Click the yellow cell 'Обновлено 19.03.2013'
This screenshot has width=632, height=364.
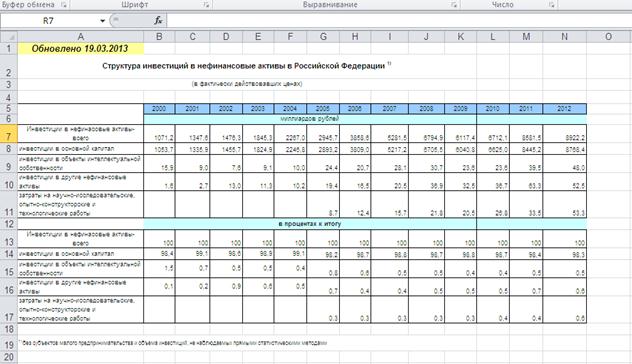pyautogui.click(x=80, y=48)
